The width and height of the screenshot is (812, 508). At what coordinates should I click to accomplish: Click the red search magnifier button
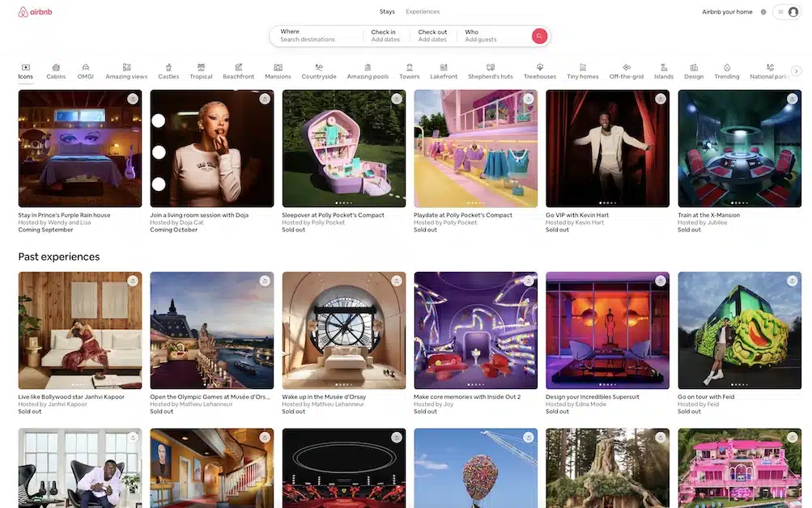539,36
